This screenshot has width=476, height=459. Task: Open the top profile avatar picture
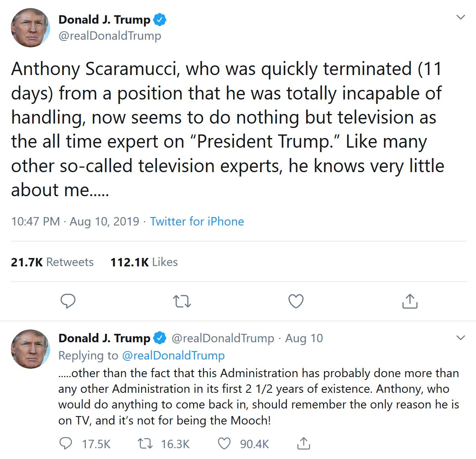click(x=30, y=28)
